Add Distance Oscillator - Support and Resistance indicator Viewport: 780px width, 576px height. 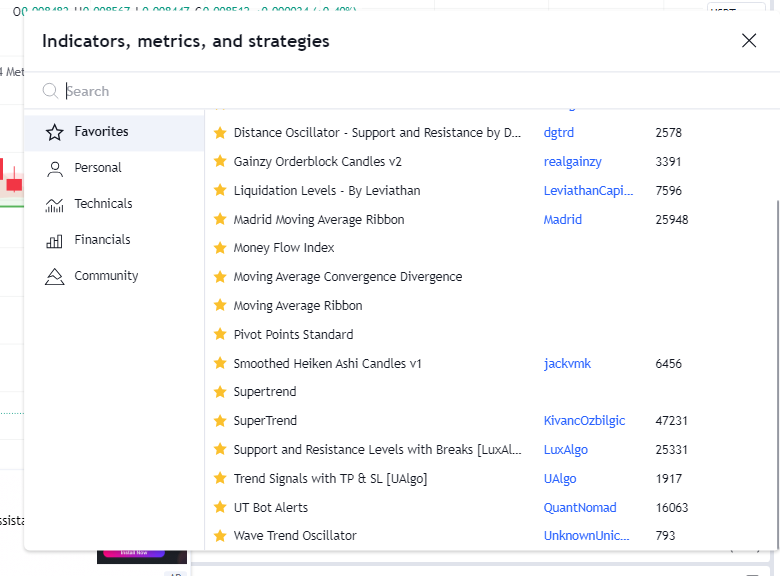pos(377,133)
